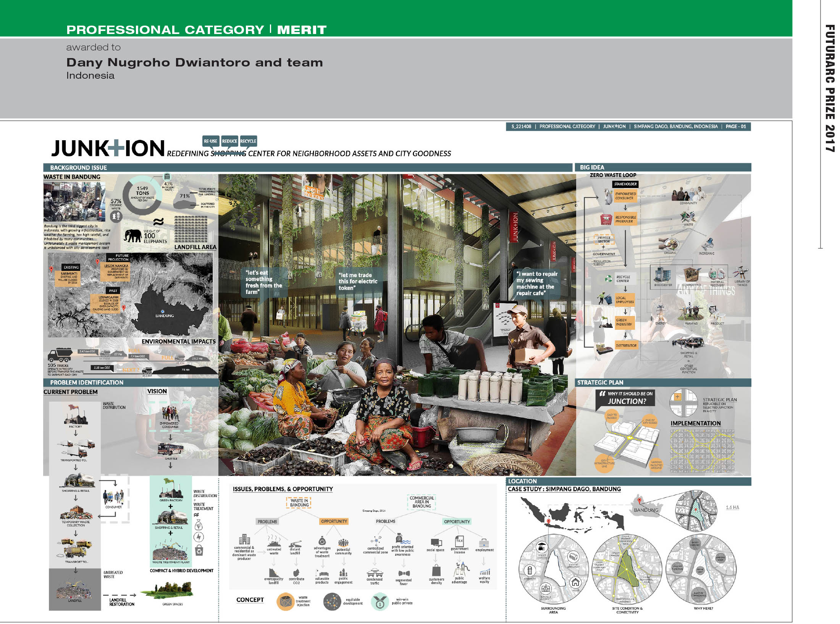The height and width of the screenshot is (624, 840).
Task: Click the advantages of waste treatment icon
Action: pos(322,541)
